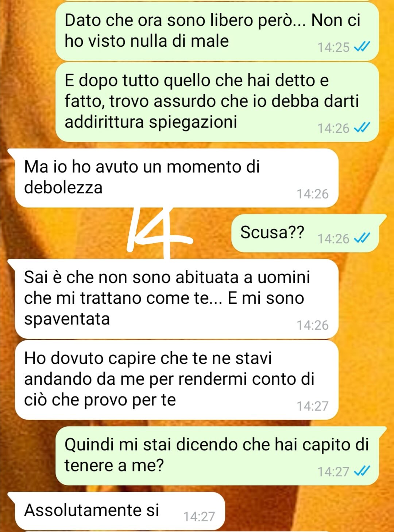This screenshot has width=394, height=532.
Task: Click the read ticks on the 'addirittura spiegazioni' message
Action: click(x=363, y=128)
